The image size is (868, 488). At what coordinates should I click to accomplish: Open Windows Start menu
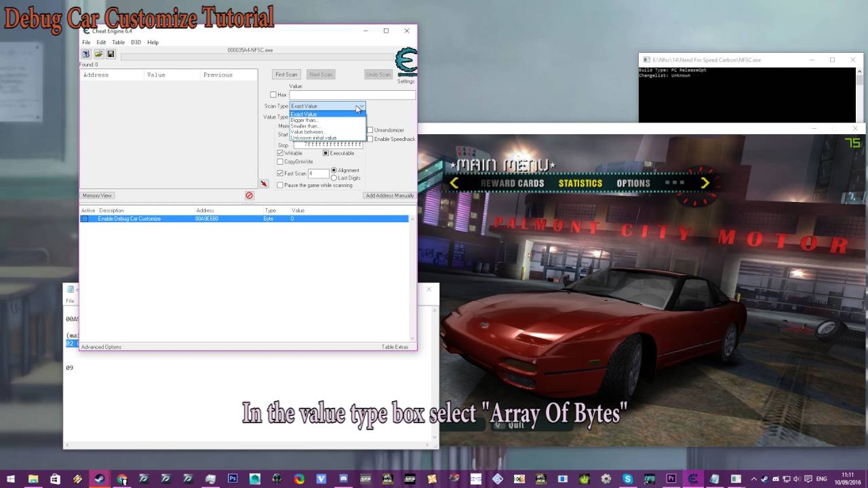tap(11, 479)
